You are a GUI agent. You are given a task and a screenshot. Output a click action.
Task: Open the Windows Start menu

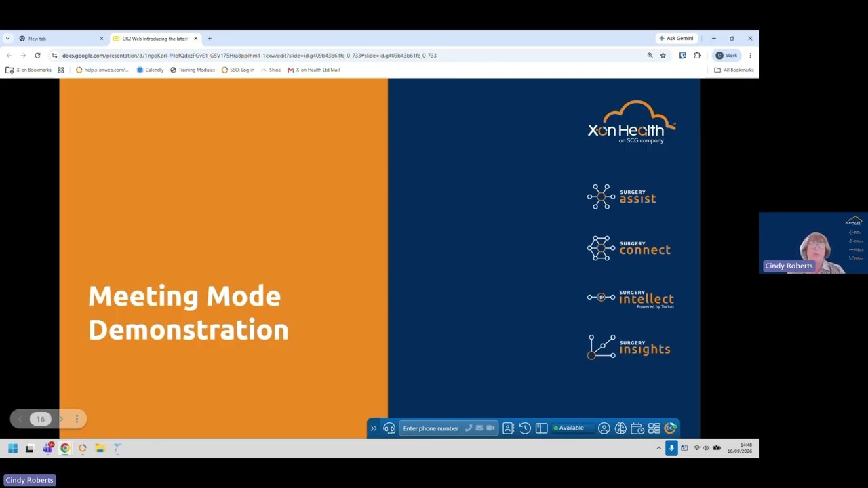pyautogui.click(x=13, y=448)
